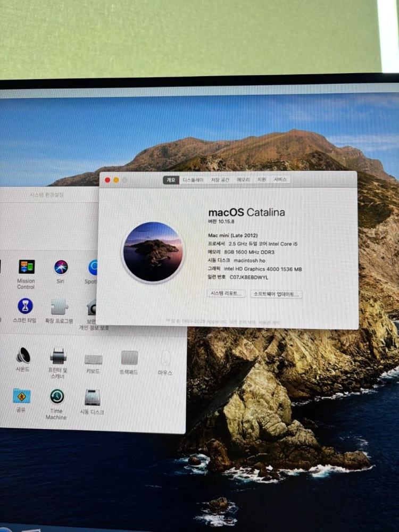Open 시동 디스크 (Startup Disk) preferences

[92, 397]
